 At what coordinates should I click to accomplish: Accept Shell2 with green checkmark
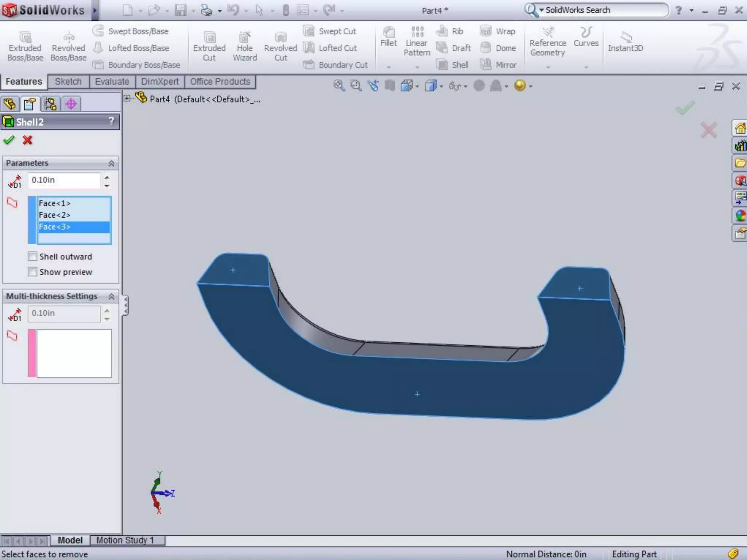coord(9,140)
